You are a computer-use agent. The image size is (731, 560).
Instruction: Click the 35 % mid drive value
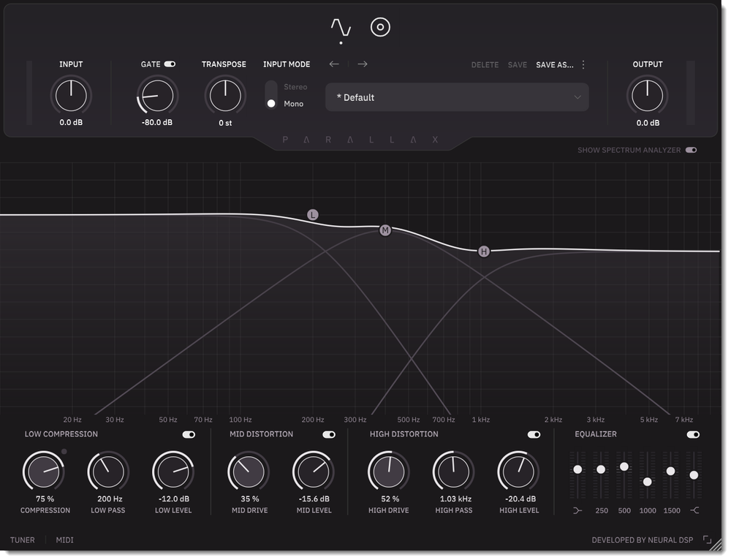(x=250, y=499)
